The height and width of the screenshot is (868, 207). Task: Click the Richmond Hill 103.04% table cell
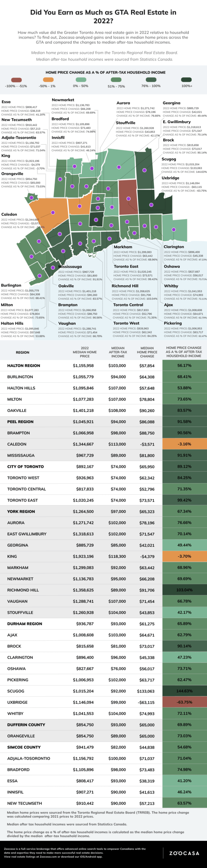[x=184, y=590]
